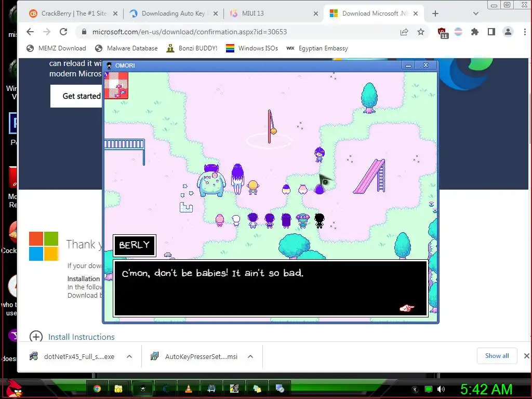Click the Angry Birds start button
The width and height of the screenshot is (532, 399).
13,389
